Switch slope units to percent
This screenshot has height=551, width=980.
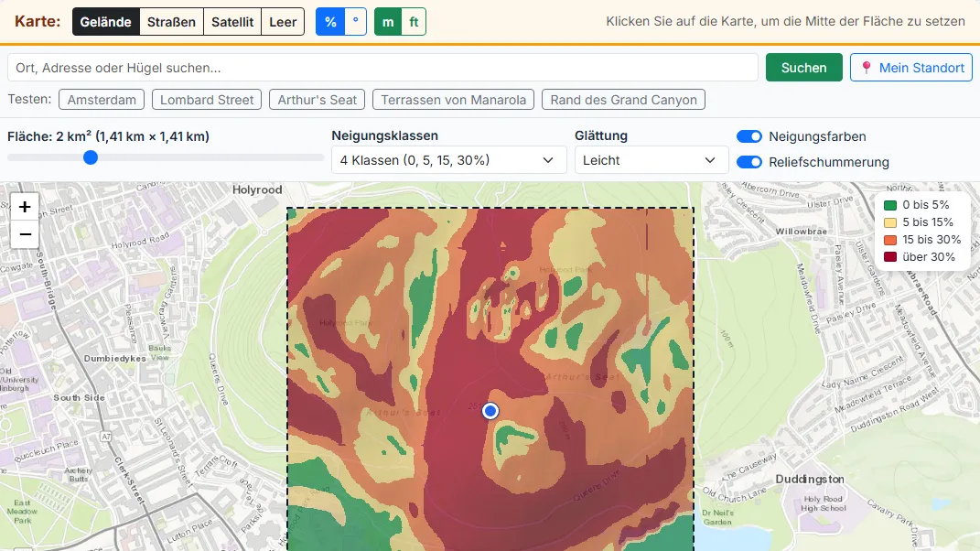(x=330, y=22)
